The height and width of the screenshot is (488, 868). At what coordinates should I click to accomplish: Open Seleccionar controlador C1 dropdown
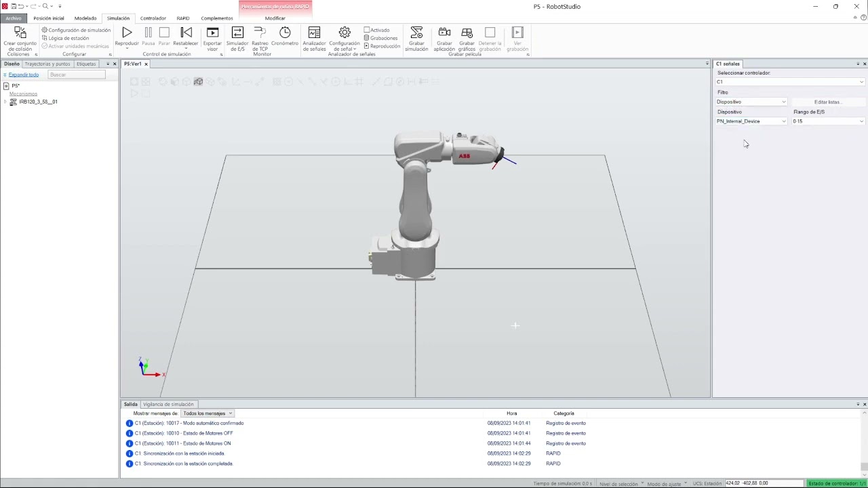coord(790,82)
